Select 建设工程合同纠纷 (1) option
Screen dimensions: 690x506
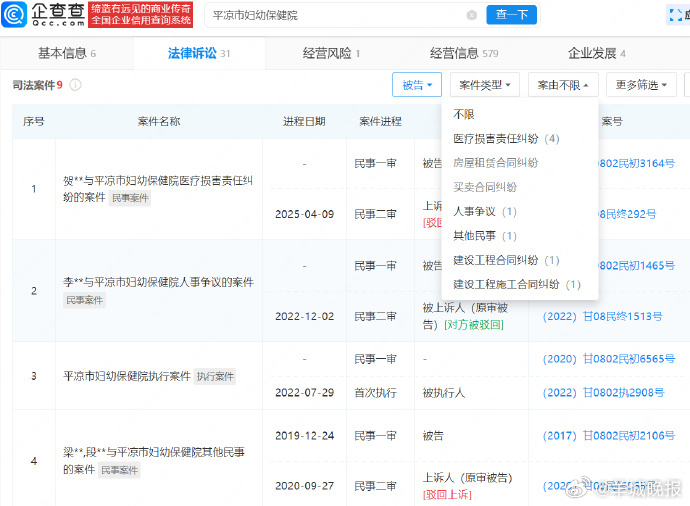pos(506,260)
